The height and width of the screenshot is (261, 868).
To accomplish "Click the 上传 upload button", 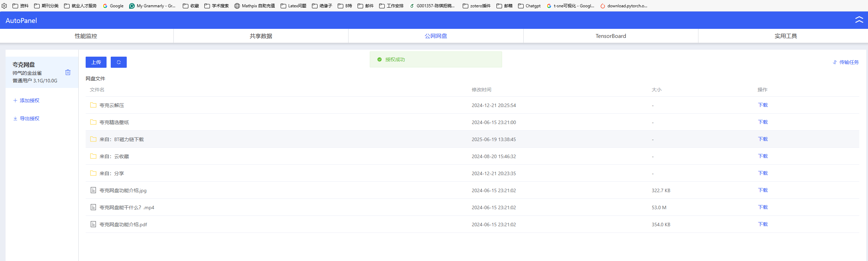I will (96, 62).
